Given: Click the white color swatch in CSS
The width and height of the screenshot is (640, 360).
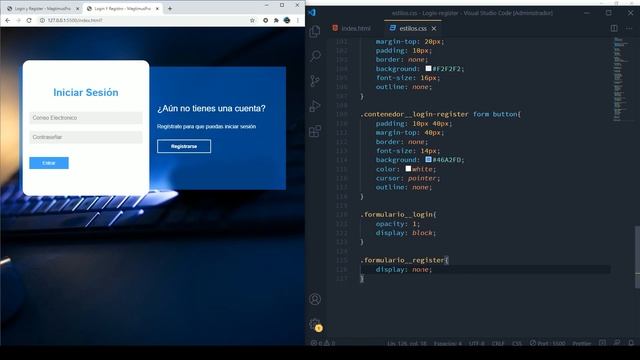Looking at the screenshot, I should [x=408, y=169].
